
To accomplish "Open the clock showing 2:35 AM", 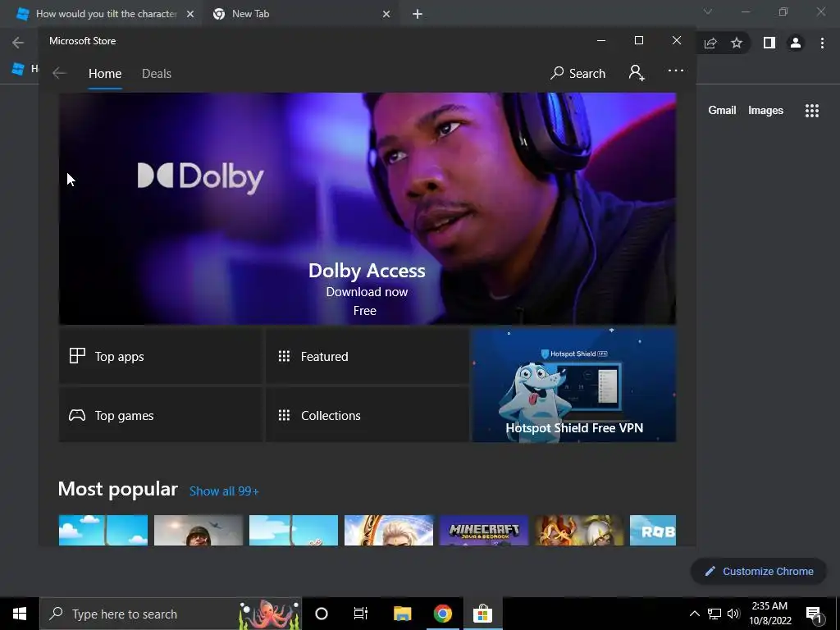I will [769, 614].
